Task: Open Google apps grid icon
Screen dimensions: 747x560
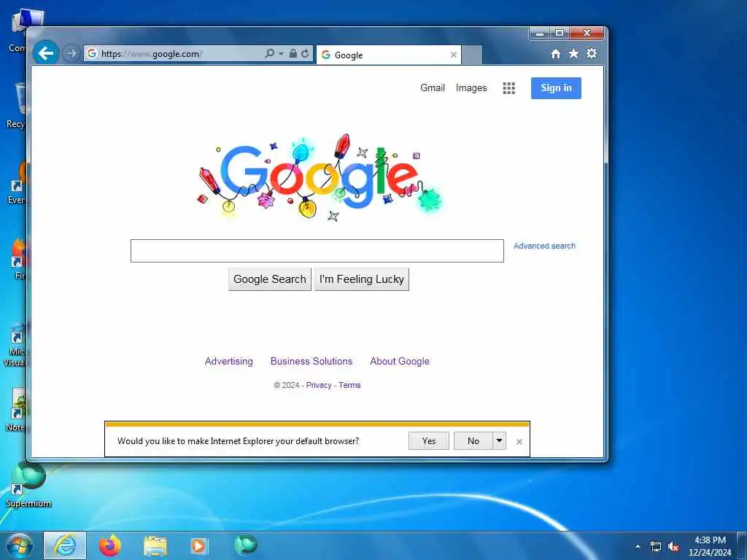Action: pos(508,88)
